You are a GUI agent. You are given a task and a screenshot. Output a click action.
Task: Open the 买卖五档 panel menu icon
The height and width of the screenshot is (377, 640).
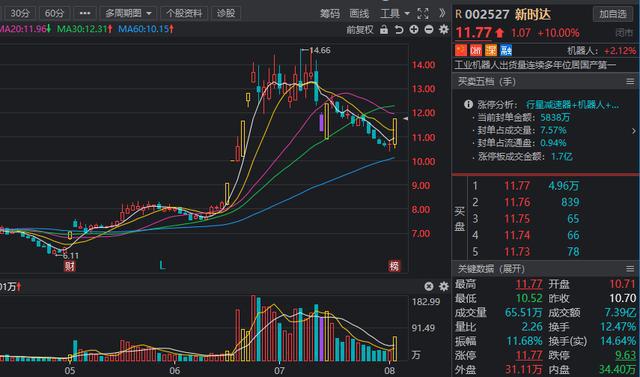630,82
